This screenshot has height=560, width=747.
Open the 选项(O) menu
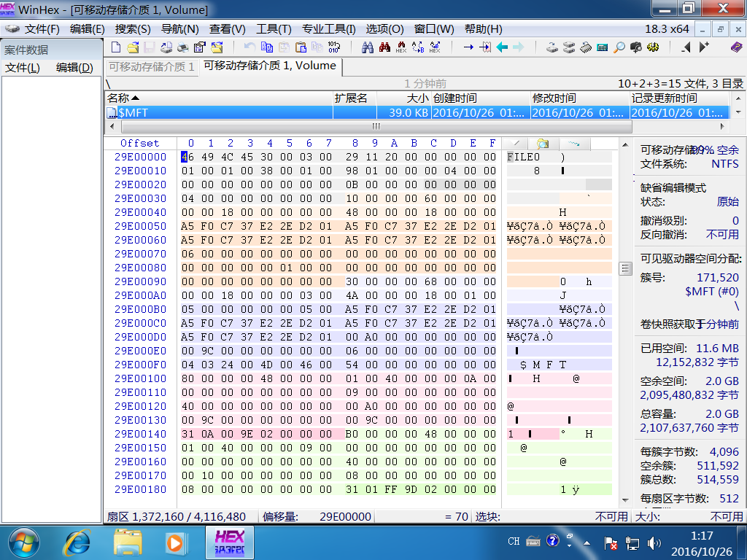click(x=385, y=29)
